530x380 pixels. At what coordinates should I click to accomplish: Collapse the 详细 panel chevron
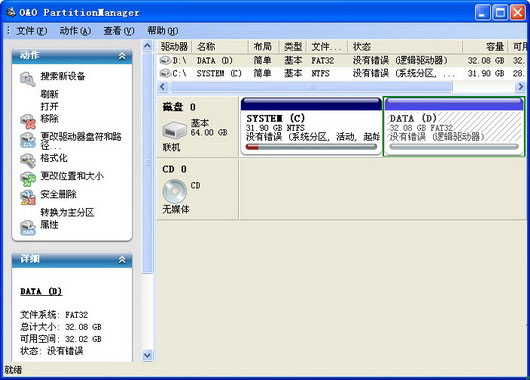pos(122,260)
